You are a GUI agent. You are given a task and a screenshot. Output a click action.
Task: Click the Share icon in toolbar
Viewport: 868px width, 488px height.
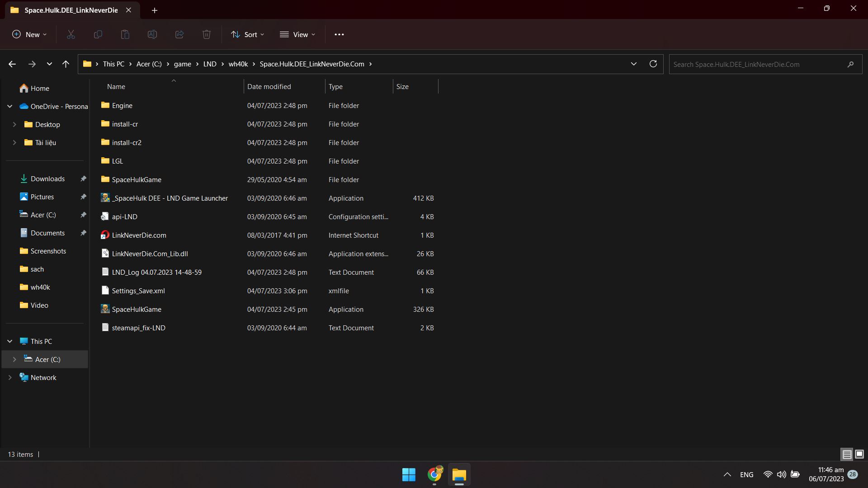179,34
